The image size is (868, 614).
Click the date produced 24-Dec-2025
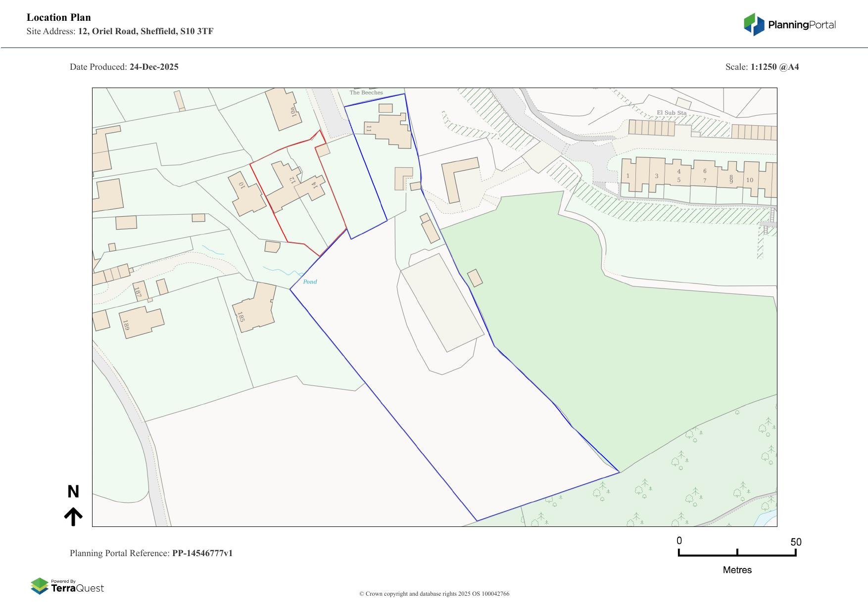(x=154, y=67)
